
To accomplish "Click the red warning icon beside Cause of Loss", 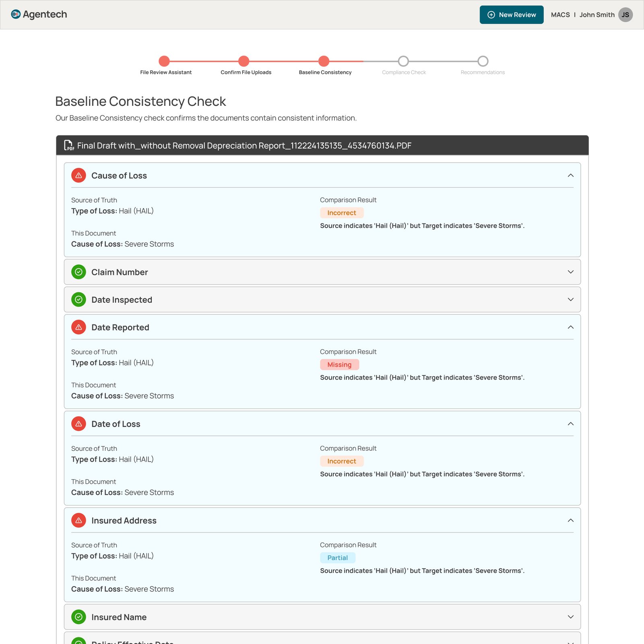I will 78,175.
